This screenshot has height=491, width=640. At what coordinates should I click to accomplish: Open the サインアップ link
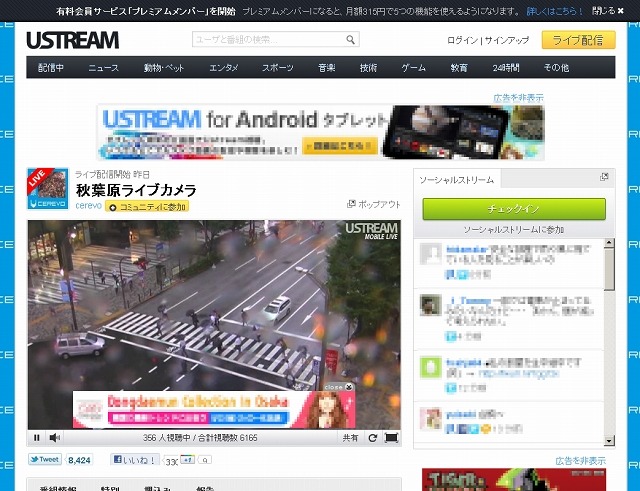(x=507, y=40)
